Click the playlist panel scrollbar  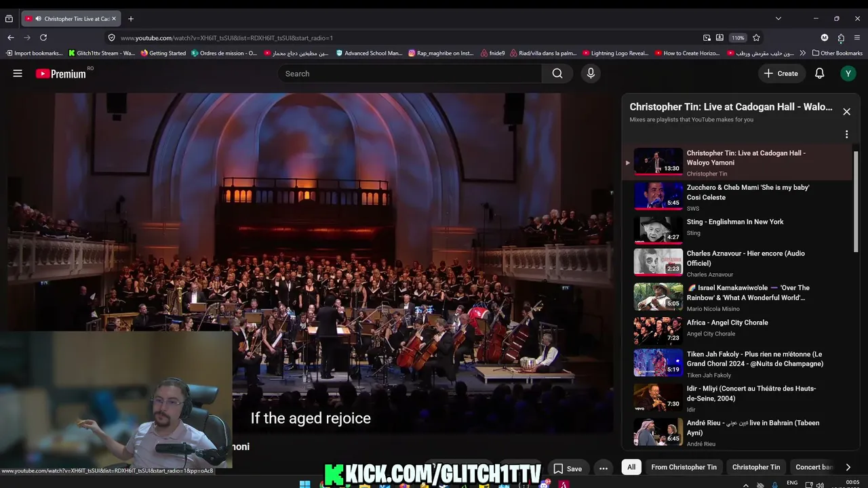856,201
